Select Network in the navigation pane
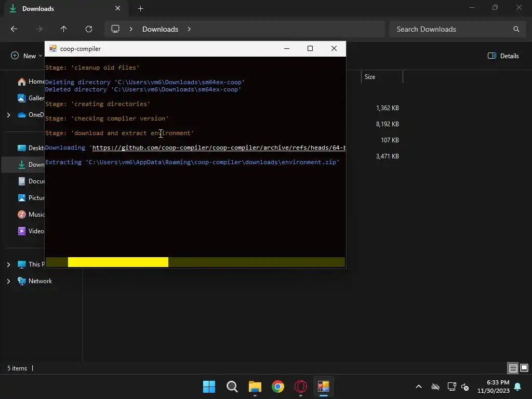The height and width of the screenshot is (399, 532). tap(35, 281)
